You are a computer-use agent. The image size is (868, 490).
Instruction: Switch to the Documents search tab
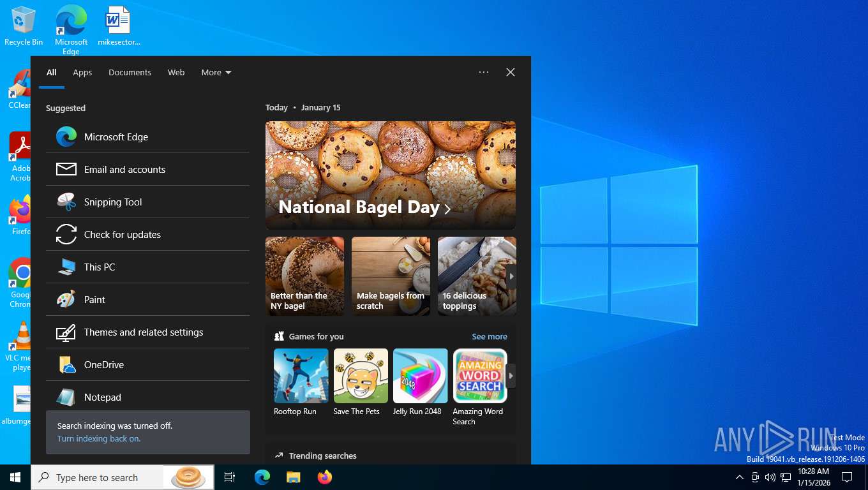(130, 72)
